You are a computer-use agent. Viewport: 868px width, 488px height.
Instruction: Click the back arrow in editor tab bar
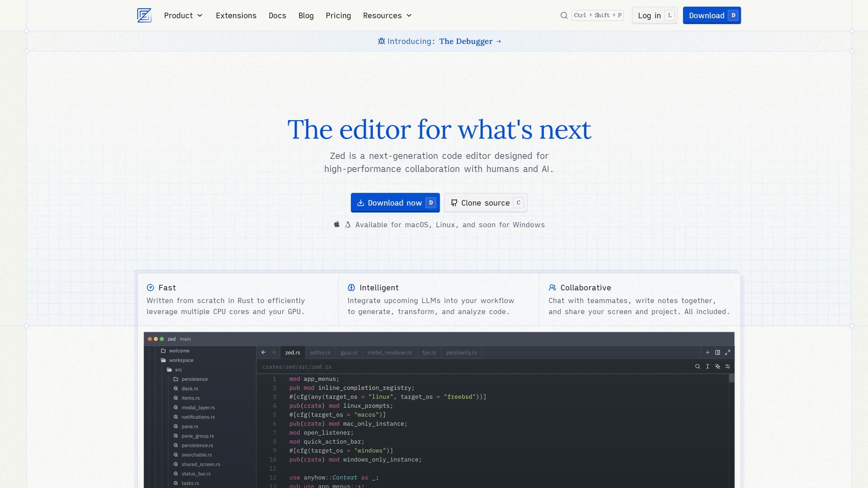pyautogui.click(x=263, y=352)
